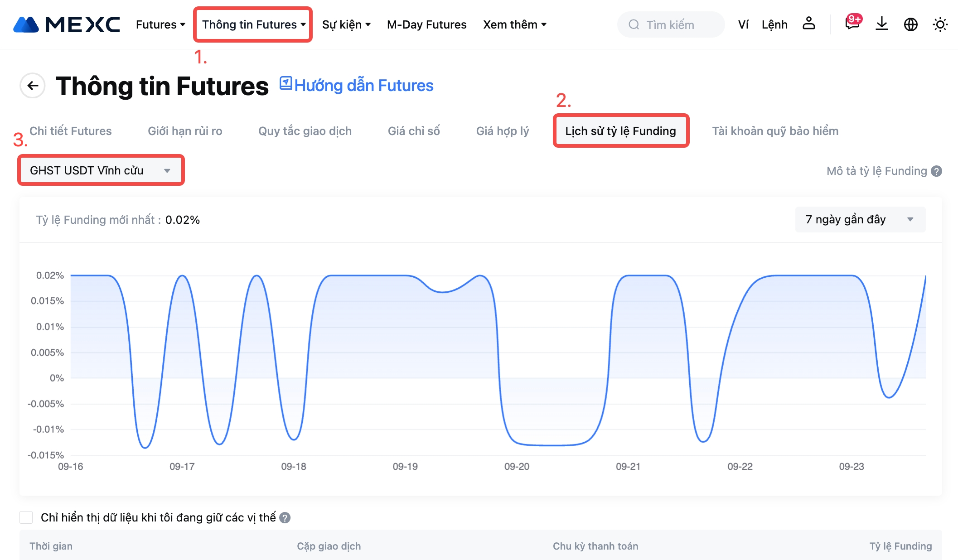Expand the GHST USDT Vĩnh cửu dropdown
Image resolution: width=958 pixels, height=560 pixels.
coord(101,170)
